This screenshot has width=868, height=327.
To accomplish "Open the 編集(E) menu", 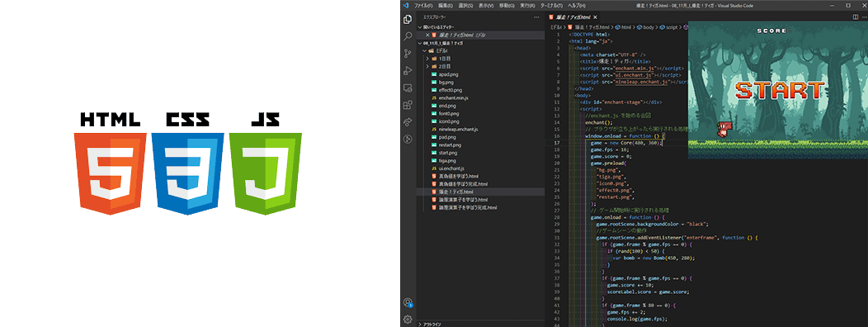I will pos(445,5).
